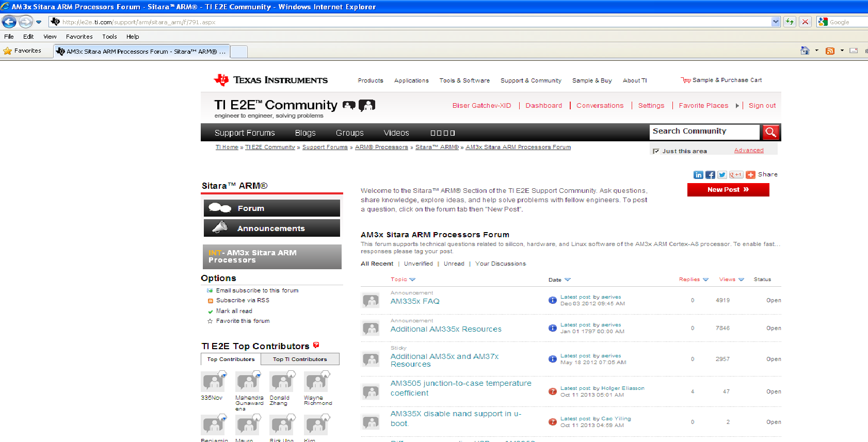Click the Texas Instruments logo
This screenshot has height=442, width=868.
[271, 80]
